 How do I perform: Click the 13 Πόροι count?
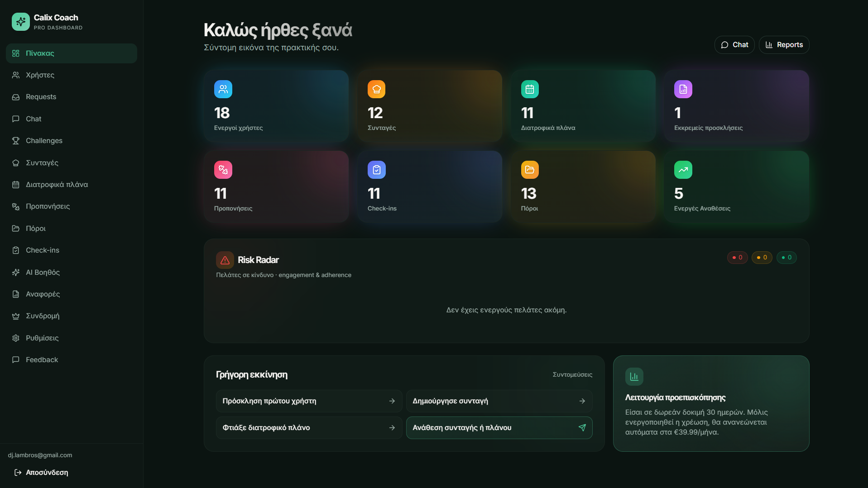(x=529, y=194)
